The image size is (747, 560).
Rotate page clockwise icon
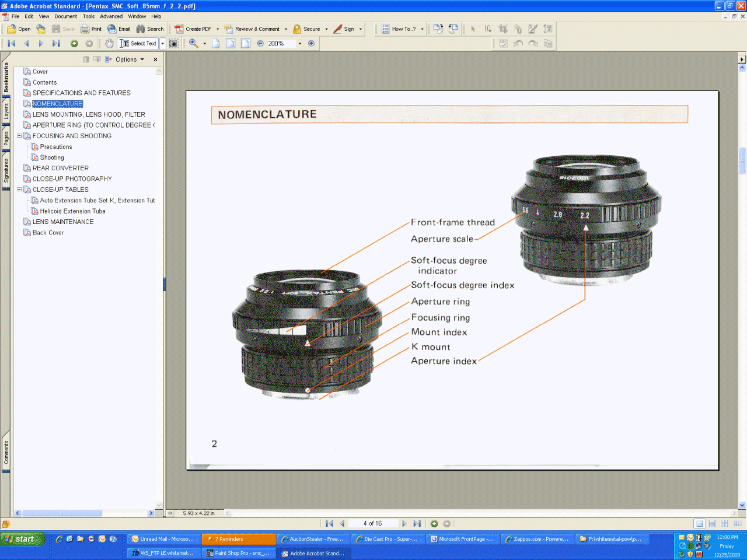(x=438, y=29)
